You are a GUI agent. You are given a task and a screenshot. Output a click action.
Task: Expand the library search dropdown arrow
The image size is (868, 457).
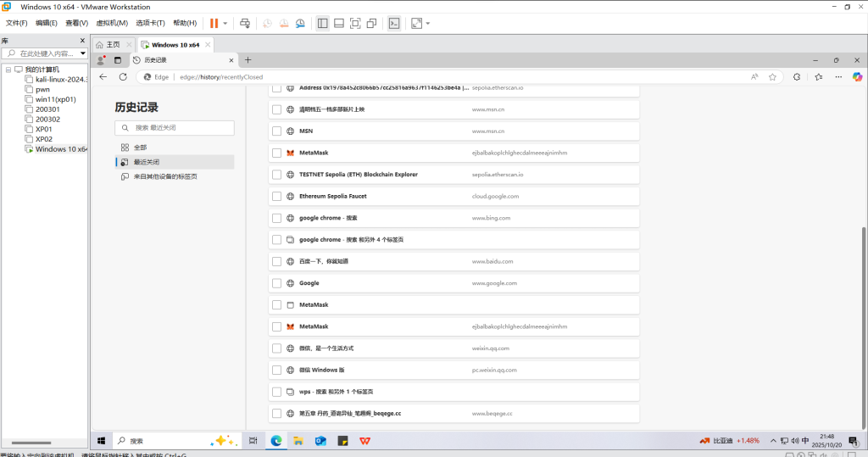click(x=83, y=53)
